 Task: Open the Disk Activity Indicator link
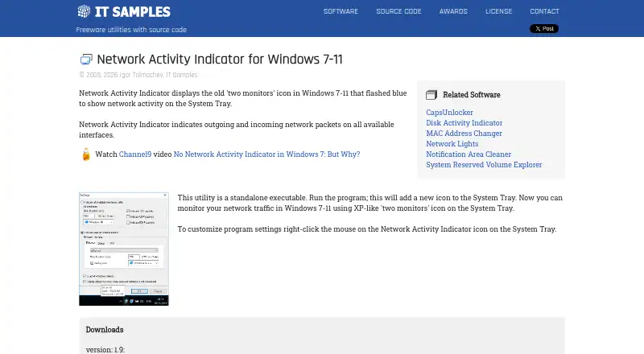[x=464, y=123]
